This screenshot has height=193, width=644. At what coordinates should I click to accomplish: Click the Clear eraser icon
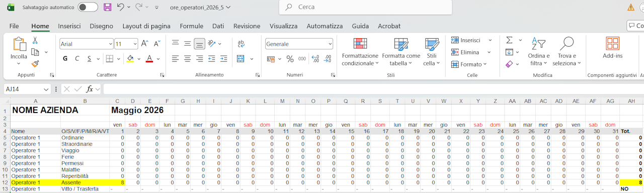[x=509, y=64]
